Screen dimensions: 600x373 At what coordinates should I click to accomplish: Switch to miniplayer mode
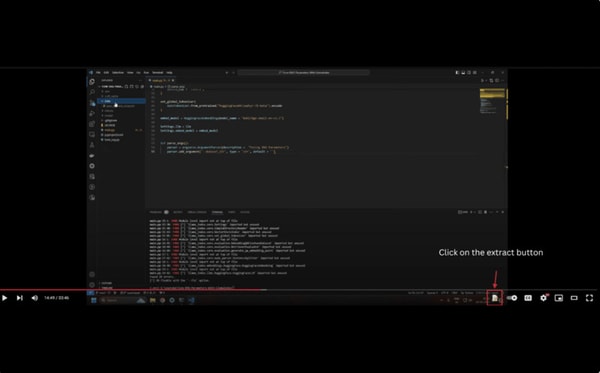[x=559, y=298]
